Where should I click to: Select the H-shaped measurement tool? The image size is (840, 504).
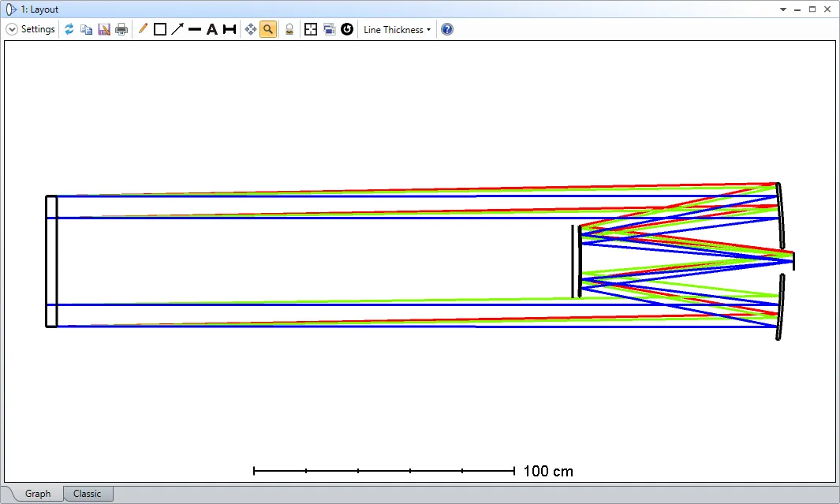[229, 29]
